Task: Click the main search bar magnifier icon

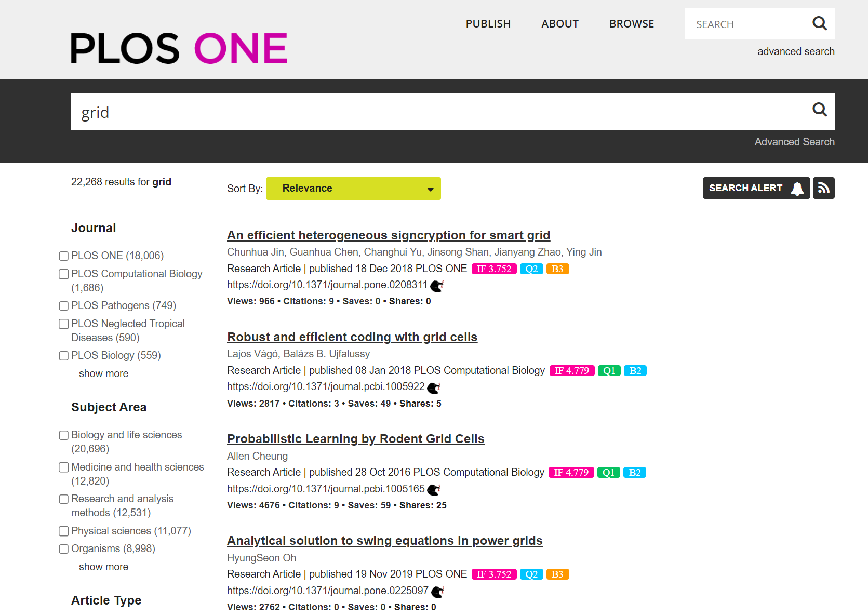Action: [819, 110]
